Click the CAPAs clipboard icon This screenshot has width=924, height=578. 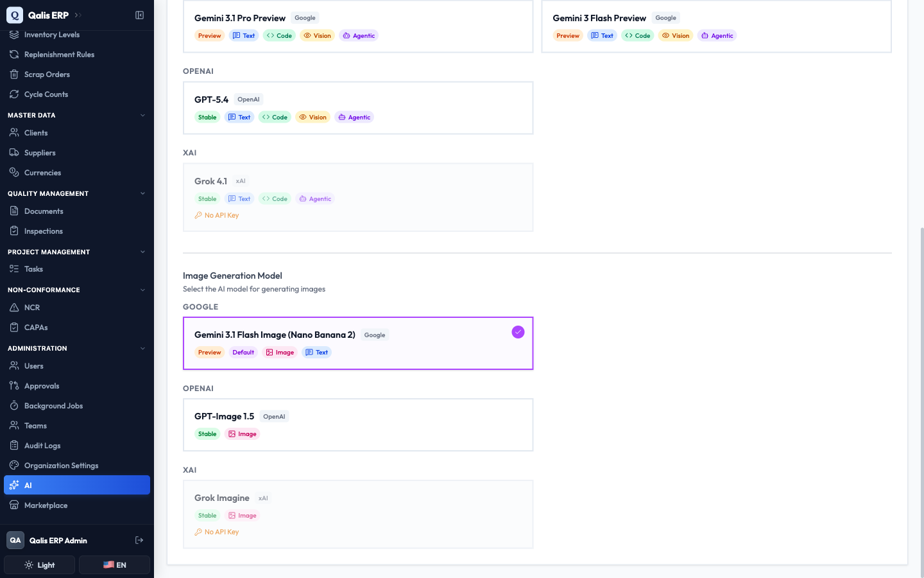[14, 328]
